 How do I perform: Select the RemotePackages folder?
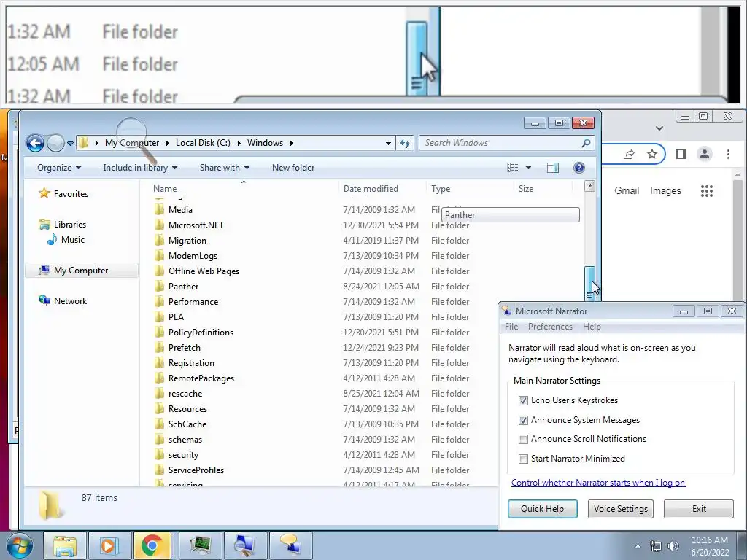tap(201, 378)
